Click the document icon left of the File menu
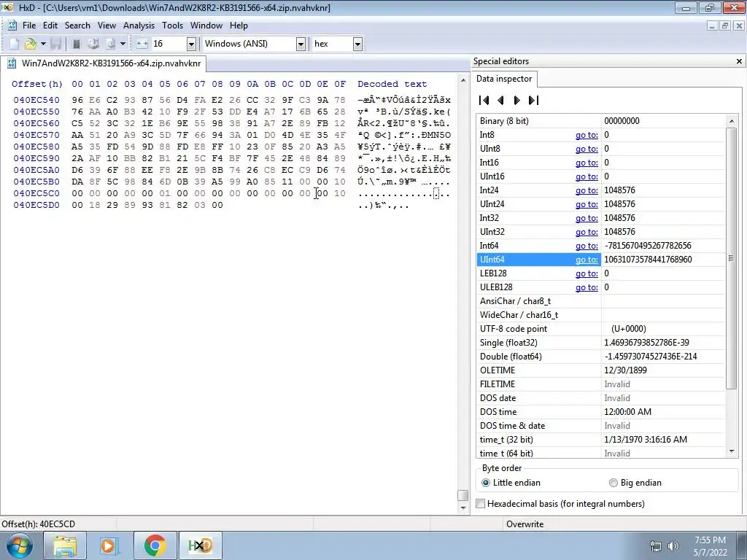This screenshot has width=747, height=560. coord(12,26)
